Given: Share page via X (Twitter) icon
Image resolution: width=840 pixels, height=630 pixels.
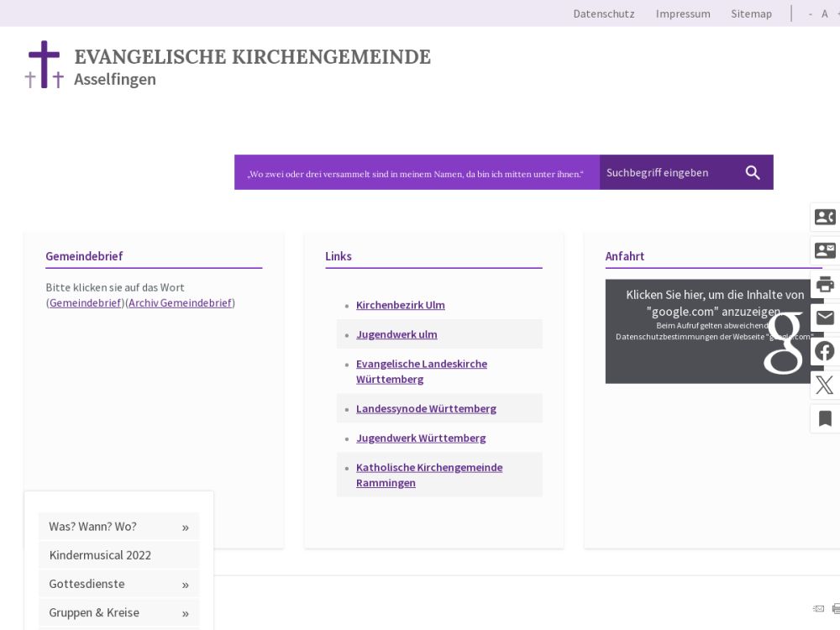Looking at the screenshot, I should coord(825,385).
